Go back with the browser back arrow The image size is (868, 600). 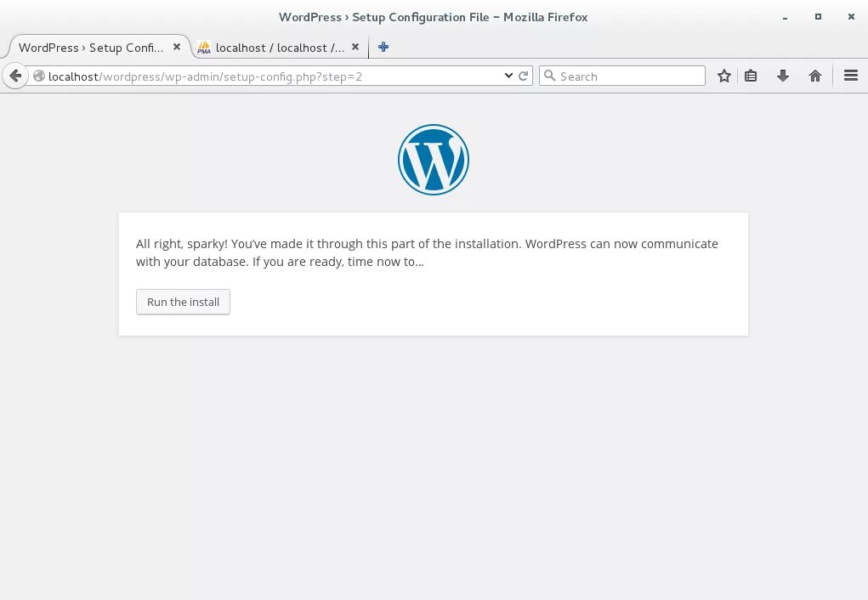pos(15,76)
